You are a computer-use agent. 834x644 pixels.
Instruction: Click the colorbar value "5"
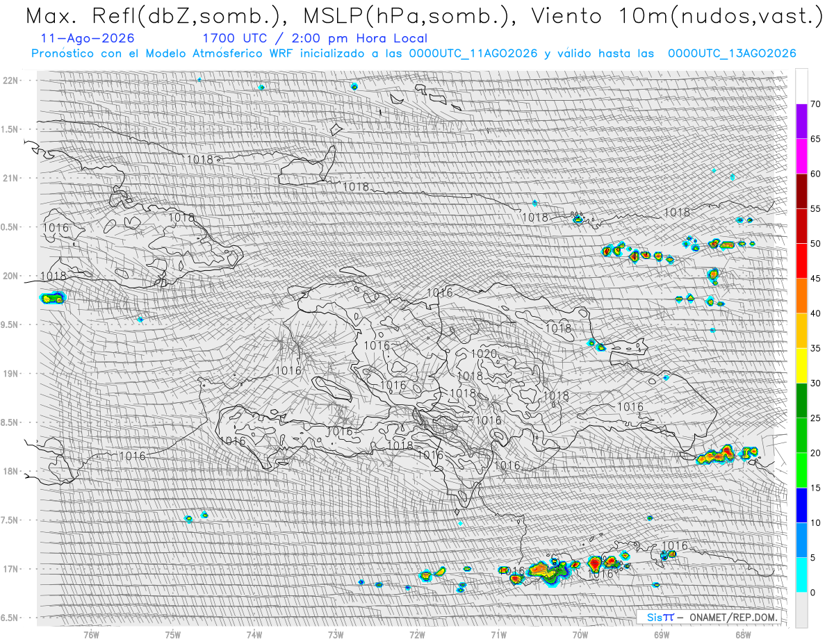(x=812, y=557)
